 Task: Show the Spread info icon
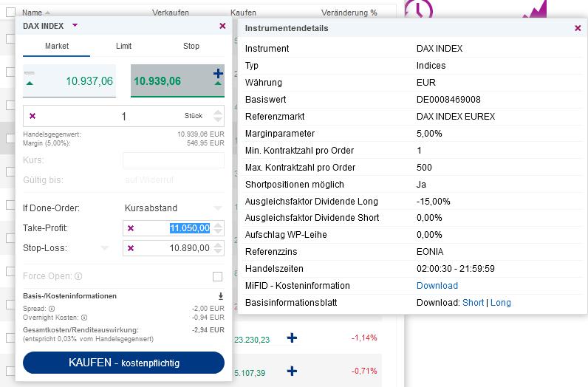(52, 309)
